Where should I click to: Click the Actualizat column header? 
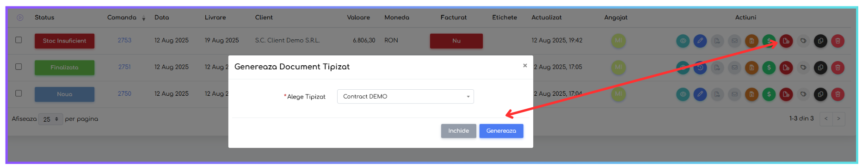(547, 18)
